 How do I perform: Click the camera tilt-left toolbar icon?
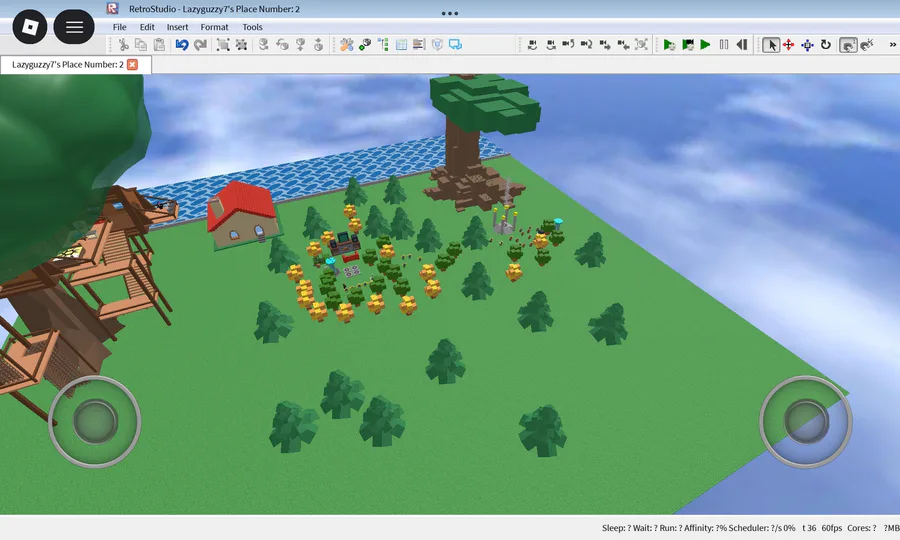(x=532, y=45)
